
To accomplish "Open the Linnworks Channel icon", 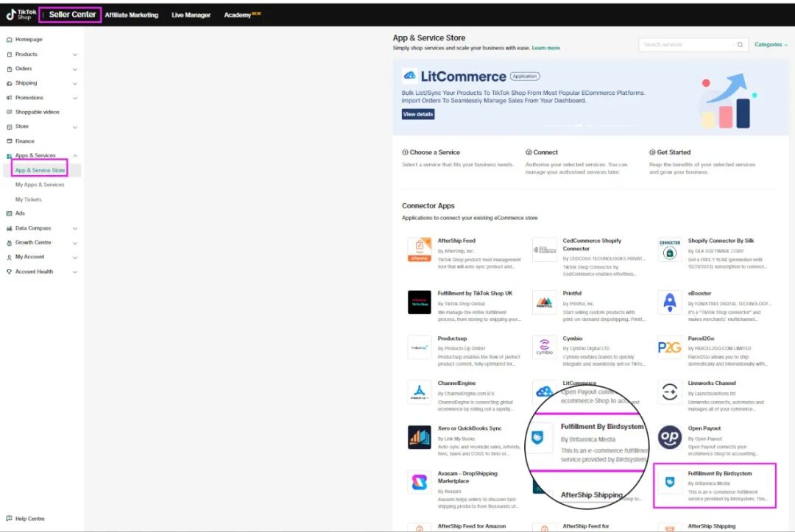I will point(670,391).
